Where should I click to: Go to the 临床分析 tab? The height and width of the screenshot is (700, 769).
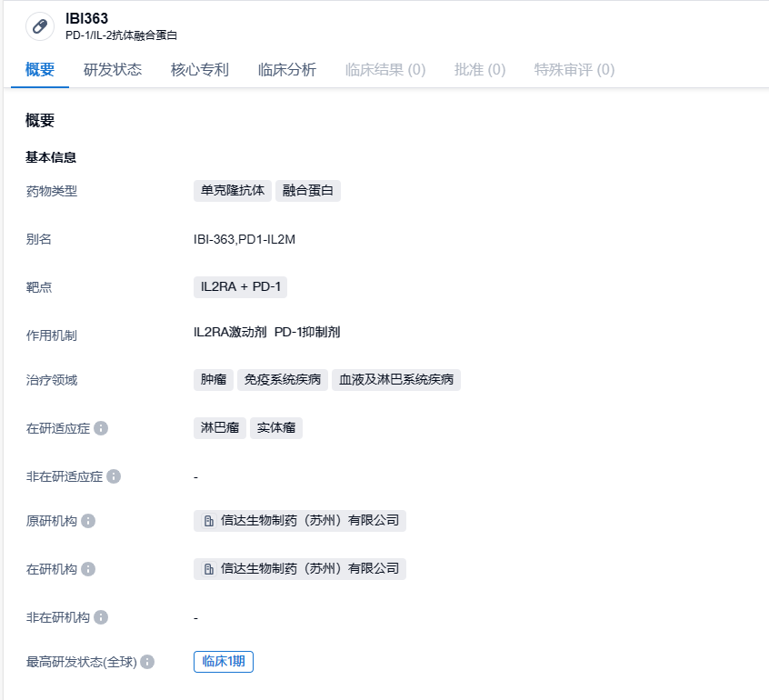[287, 70]
